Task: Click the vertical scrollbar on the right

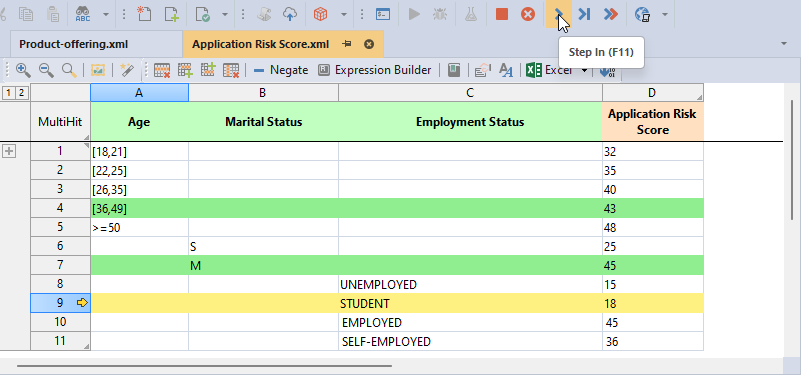Action: (x=792, y=160)
